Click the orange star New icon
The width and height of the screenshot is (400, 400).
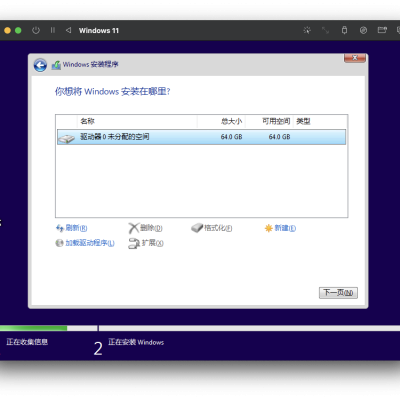click(269, 228)
